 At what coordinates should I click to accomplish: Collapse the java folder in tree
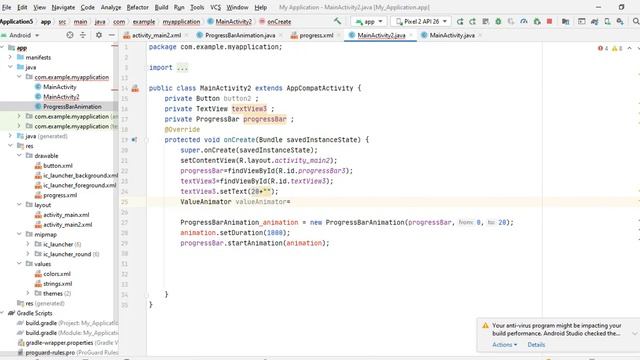[x=11, y=67]
